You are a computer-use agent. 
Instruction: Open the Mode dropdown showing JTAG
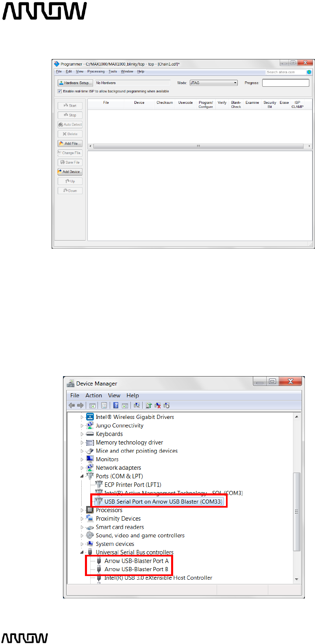click(x=213, y=83)
